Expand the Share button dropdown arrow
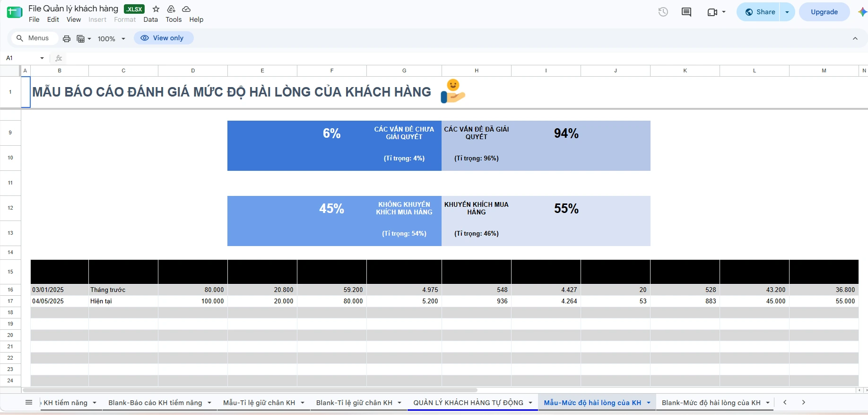 pos(787,12)
